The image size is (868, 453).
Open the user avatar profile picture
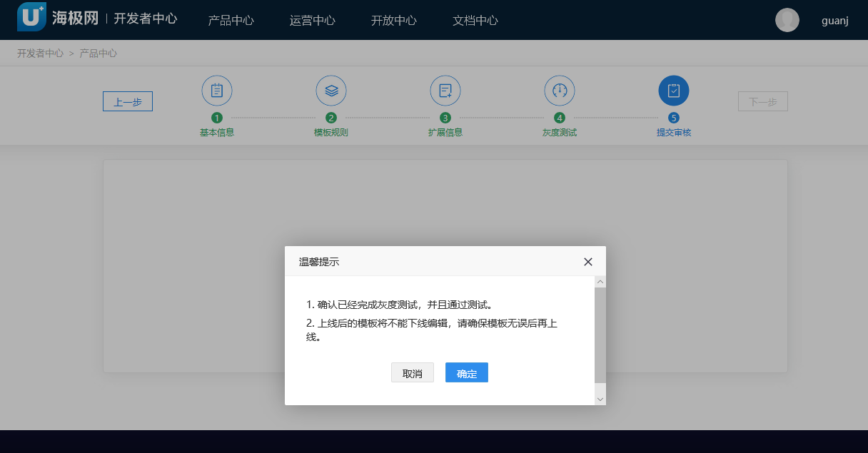point(787,20)
